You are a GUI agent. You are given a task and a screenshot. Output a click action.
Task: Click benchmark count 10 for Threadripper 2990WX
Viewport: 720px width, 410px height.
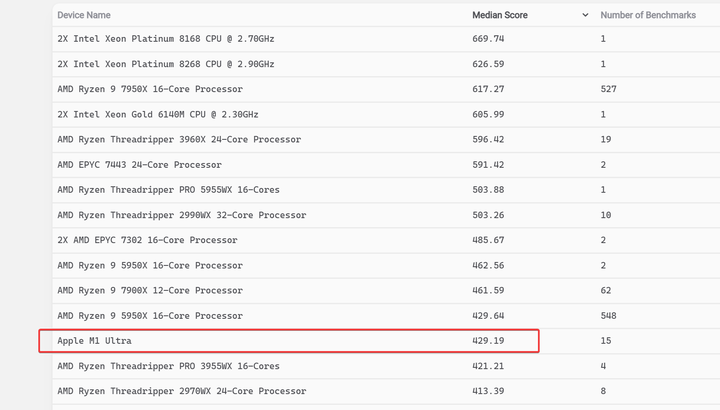[x=606, y=215]
